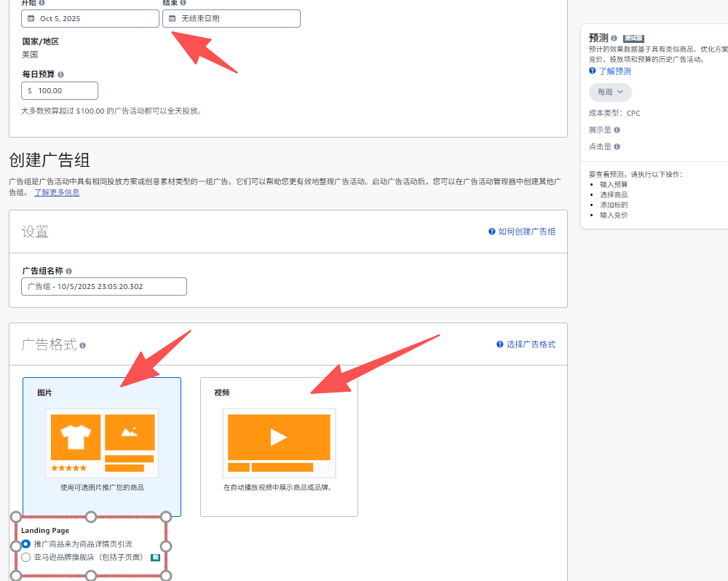Click the calendar icon in the end date field
Viewport: 728px width, 581px height.
point(173,18)
